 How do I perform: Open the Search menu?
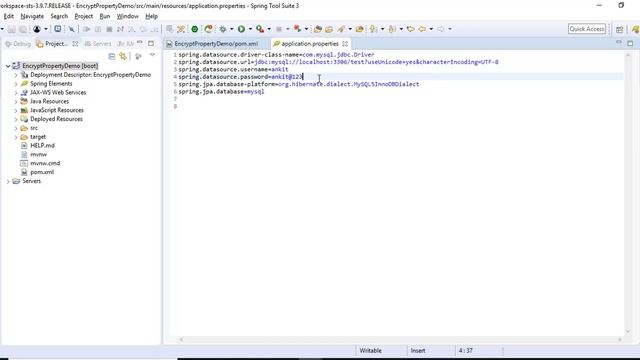(x=59, y=16)
